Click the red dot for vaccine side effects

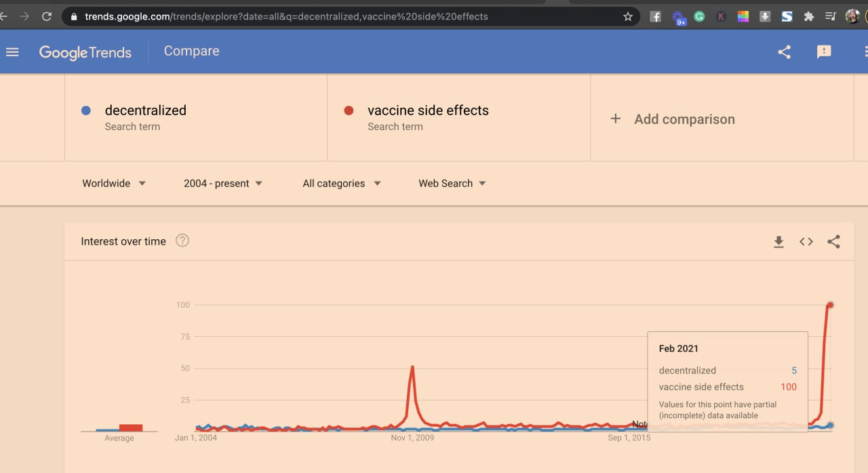coord(349,110)
